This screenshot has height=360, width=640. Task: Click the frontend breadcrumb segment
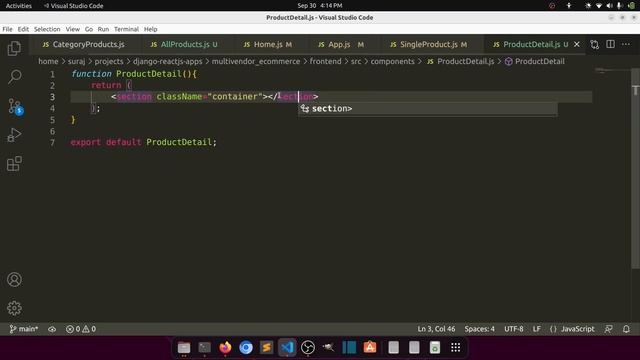[325, 61]
